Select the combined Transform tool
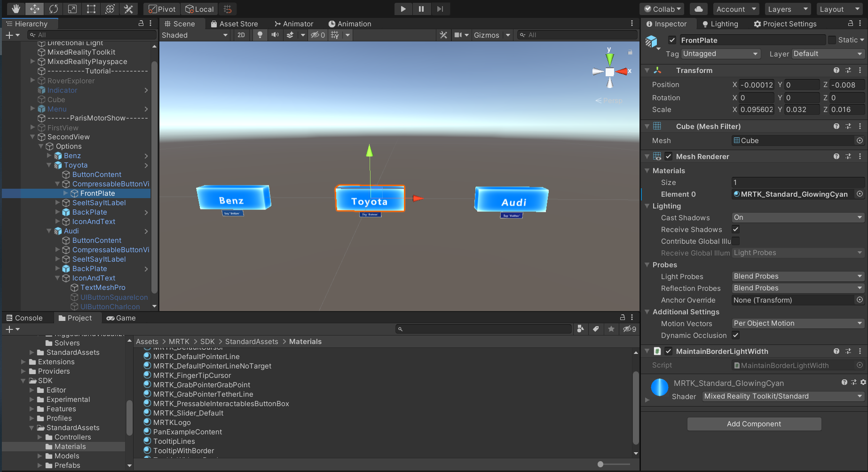The width and height of the screenshot is (868, 472). 110,9
